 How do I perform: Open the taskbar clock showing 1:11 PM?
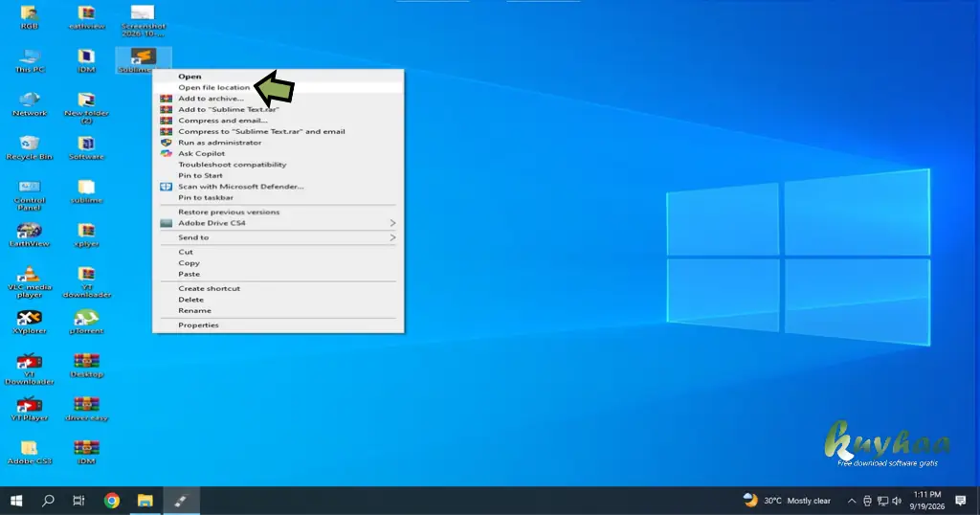click(x=926, y=501)
